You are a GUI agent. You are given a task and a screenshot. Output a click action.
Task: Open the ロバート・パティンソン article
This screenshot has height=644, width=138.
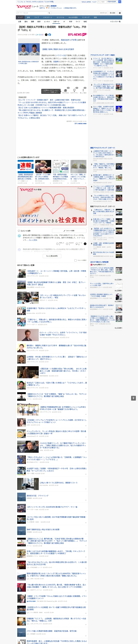coord(63,334)
